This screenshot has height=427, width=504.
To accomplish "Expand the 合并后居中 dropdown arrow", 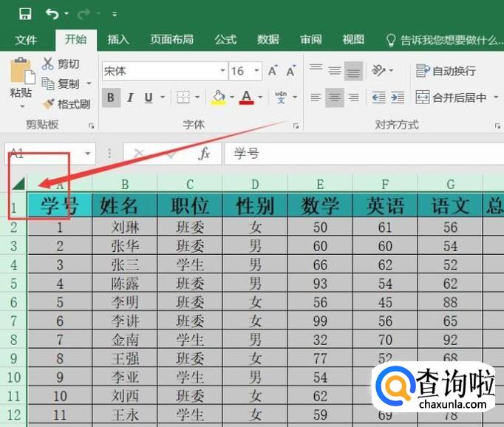I will tap(496, 97).
